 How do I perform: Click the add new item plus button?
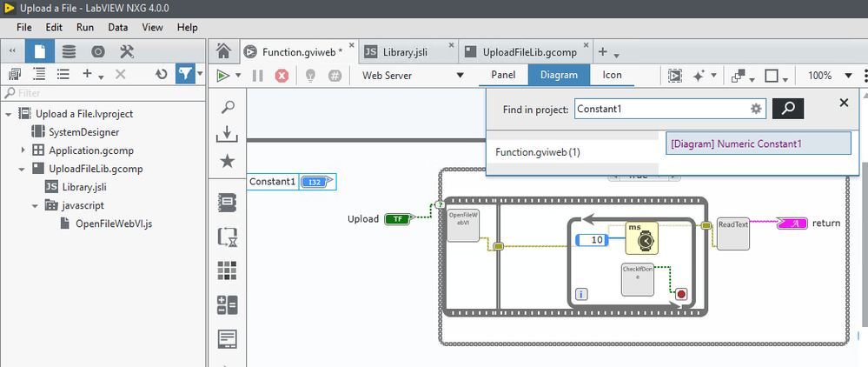tap(87, 74)
